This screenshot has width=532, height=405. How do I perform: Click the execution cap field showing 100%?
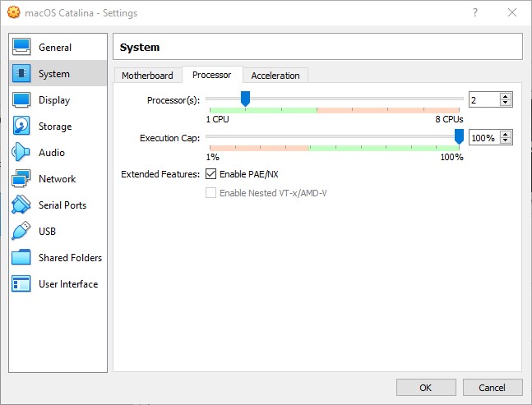[x=484, y=137]
